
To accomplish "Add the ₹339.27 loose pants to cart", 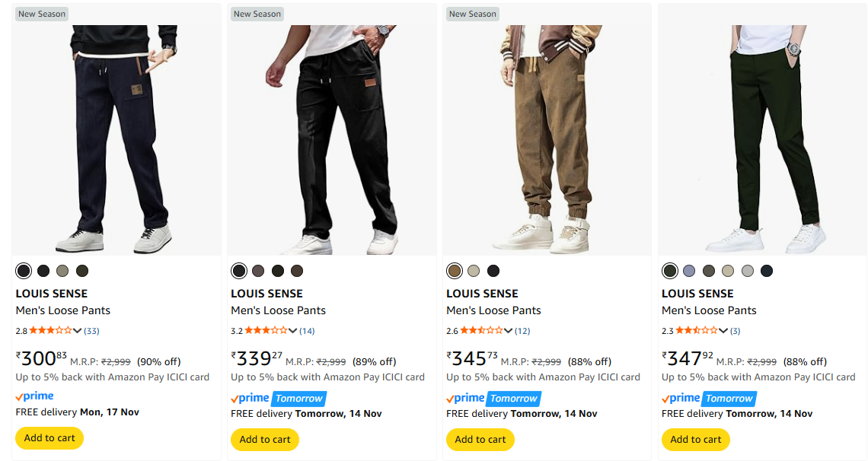I will (x=265, y=439).
